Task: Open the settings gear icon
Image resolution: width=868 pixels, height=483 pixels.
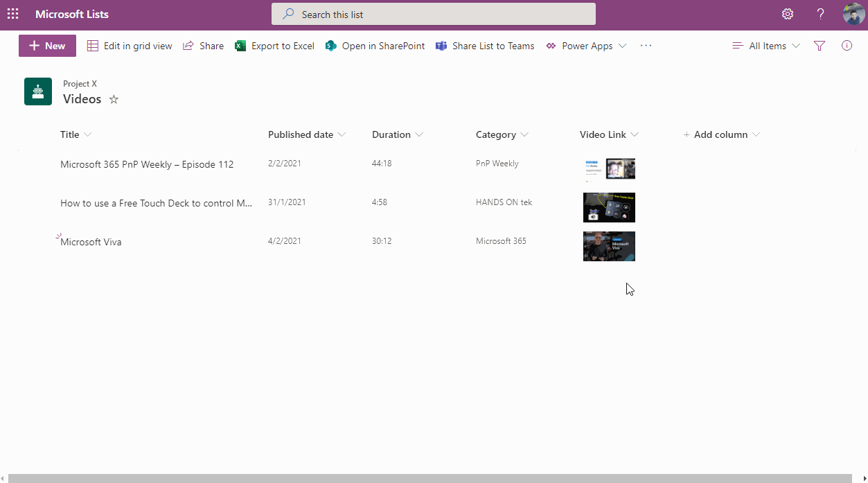Action: 788,14
